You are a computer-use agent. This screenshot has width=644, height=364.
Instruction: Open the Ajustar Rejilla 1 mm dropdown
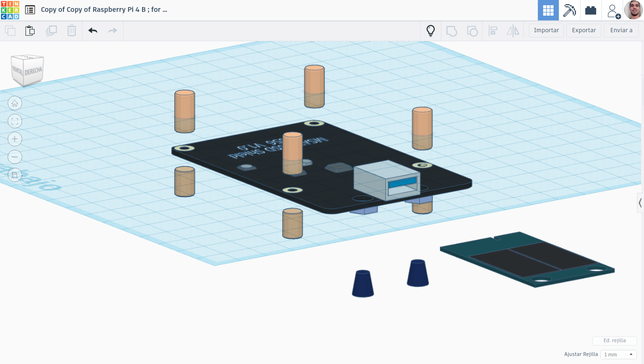point(618,355)
